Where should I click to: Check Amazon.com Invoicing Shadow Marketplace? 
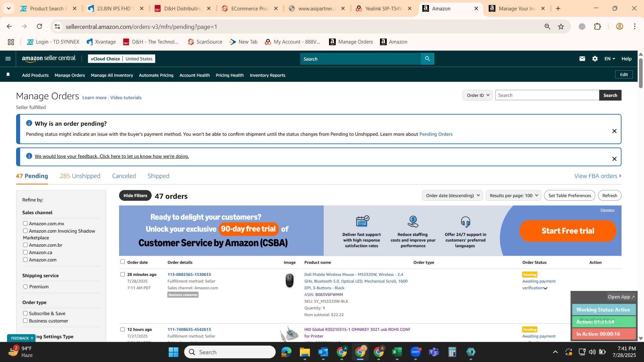(25, 231)
